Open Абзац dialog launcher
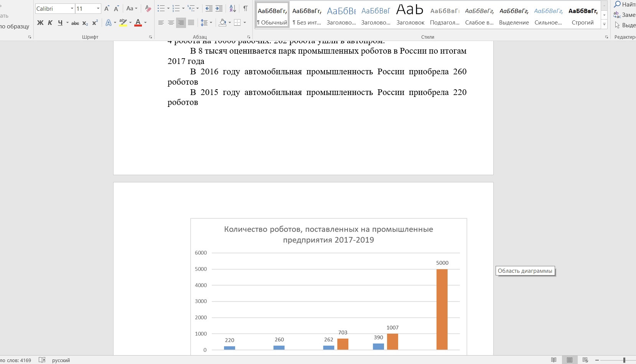The width and height of the screenshot is (636, 364). (249, 37)
